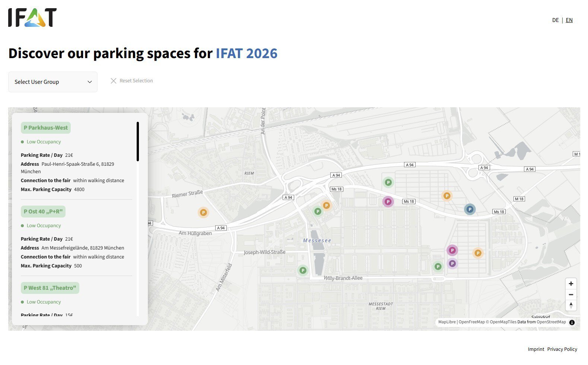Screen dimensions: 588x365
Task: Zoom in on the map
Action: [x=571, y=284]
